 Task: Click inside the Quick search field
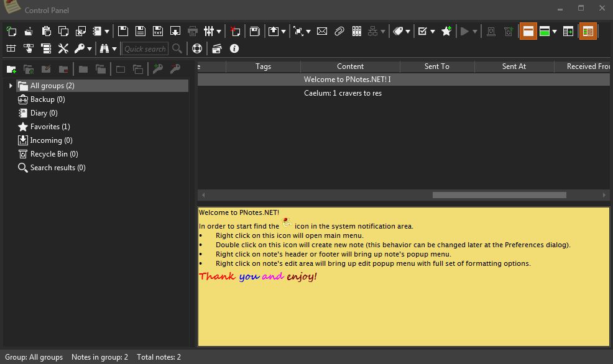[145, 48]
